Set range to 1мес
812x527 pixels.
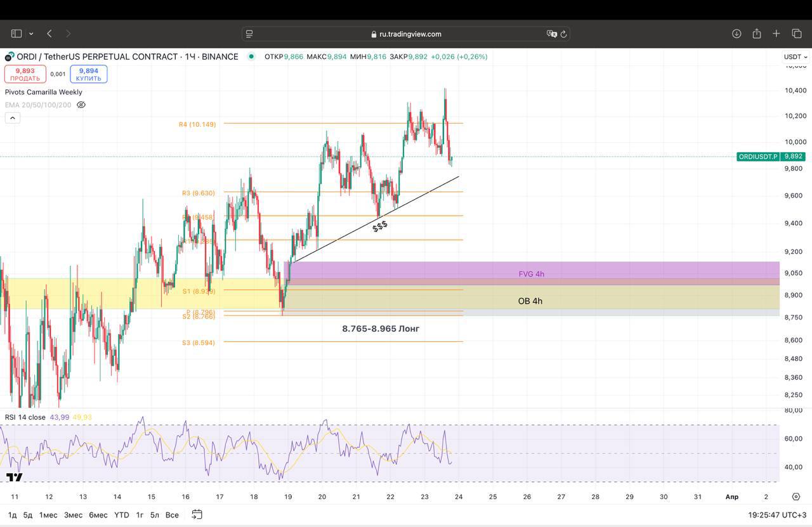pos(48,515)
